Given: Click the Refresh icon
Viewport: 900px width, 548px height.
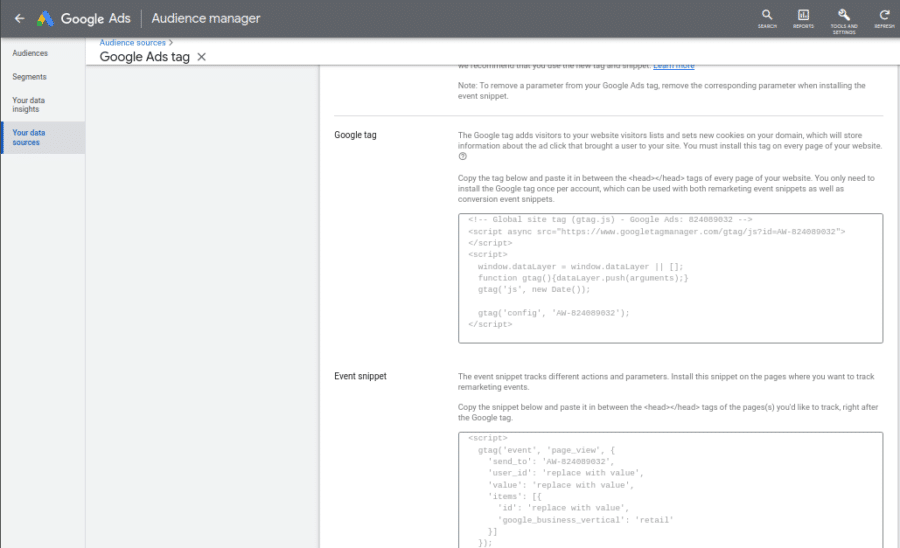Looking at the screenshot, I should click(x=884, y=18).
